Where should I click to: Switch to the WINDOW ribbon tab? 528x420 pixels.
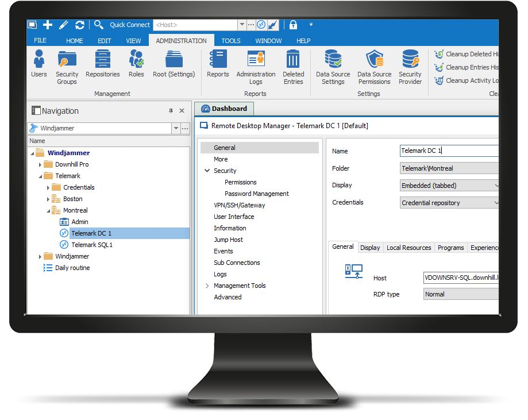pyautogui.click(x=268, y=40)
